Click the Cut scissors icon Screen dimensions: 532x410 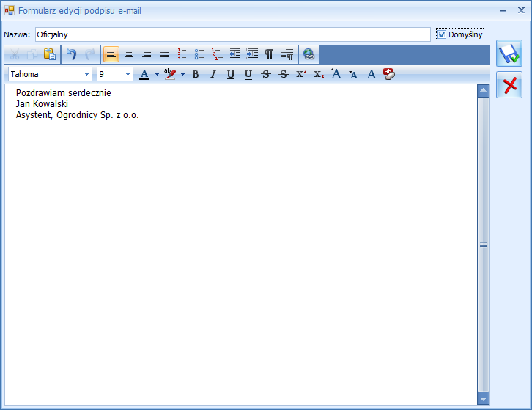tap(15, 54)
